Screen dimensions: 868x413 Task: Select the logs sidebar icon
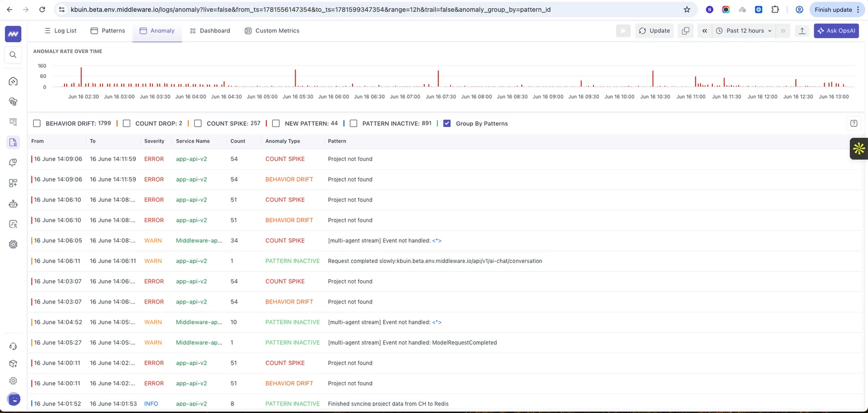[13, 142]
